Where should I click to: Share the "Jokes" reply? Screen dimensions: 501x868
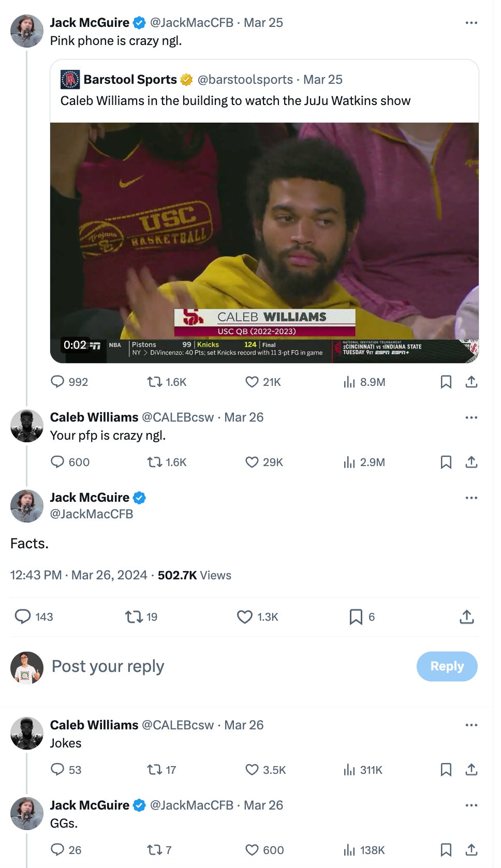tap(471, 770)
